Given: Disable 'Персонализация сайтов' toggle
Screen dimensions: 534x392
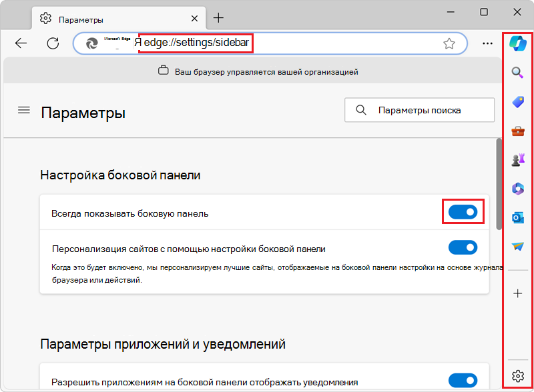Looking at the screenshot, I should click(x=463, y=247).
